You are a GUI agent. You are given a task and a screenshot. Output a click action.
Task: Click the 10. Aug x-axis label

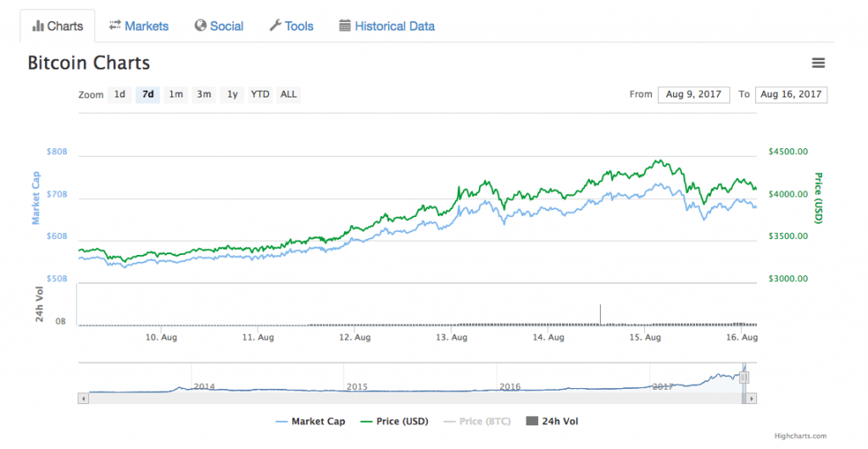click(161, 337)
